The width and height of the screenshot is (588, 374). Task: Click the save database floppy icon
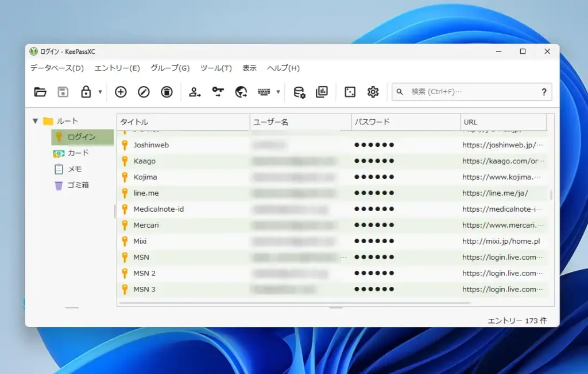[63, 92]
